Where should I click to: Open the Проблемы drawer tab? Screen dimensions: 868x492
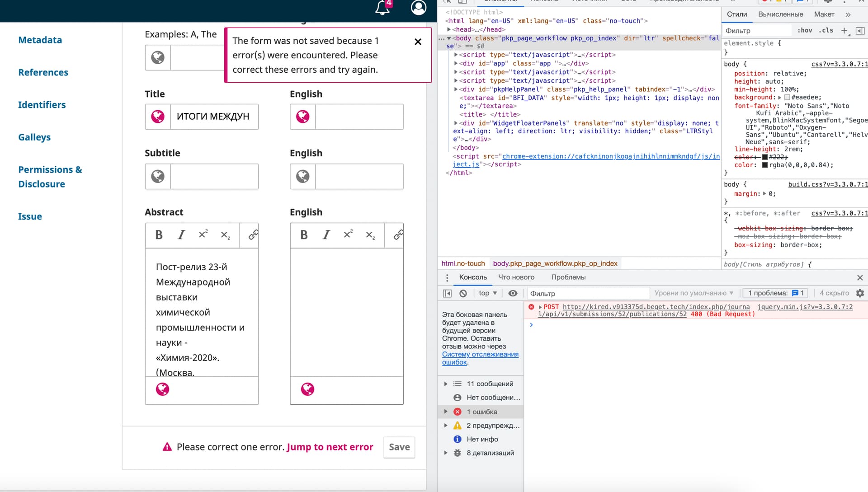pos(568,277)
